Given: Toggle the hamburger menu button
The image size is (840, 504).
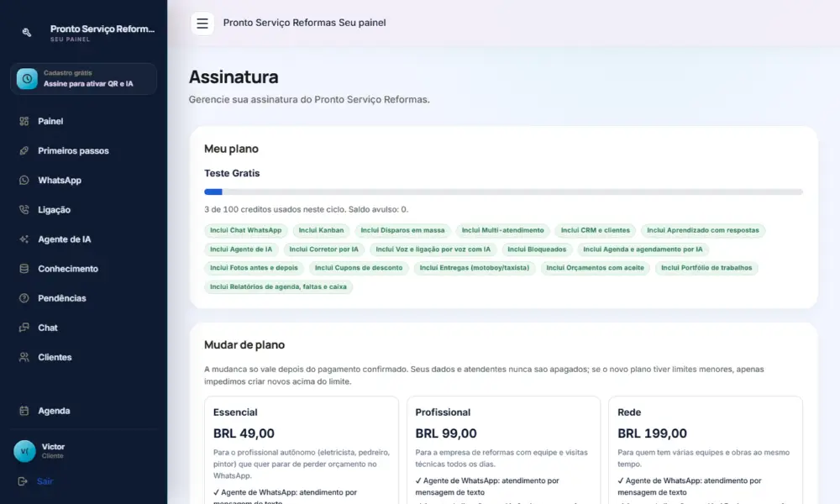Looking at the screenshot, I should point(202,24).
